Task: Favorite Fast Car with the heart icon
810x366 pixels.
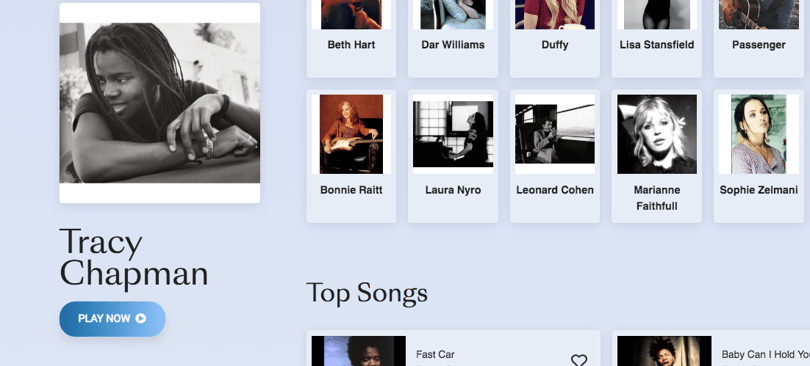Action: pos(579,360)
